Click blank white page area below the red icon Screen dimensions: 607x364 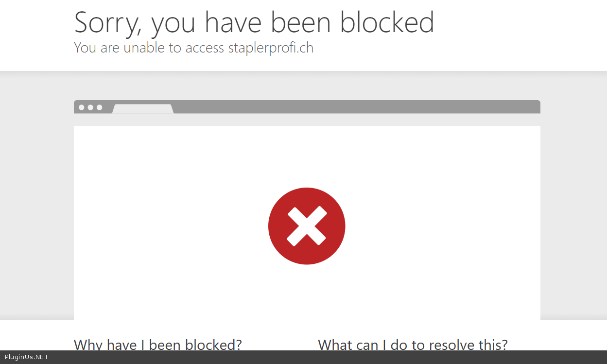(x=307, y=293)
